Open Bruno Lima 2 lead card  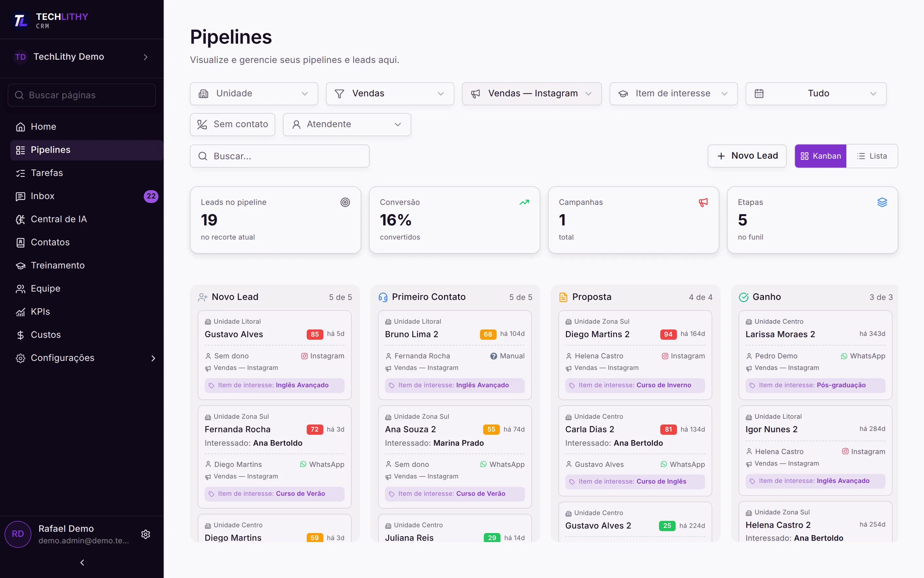(455, 355)
